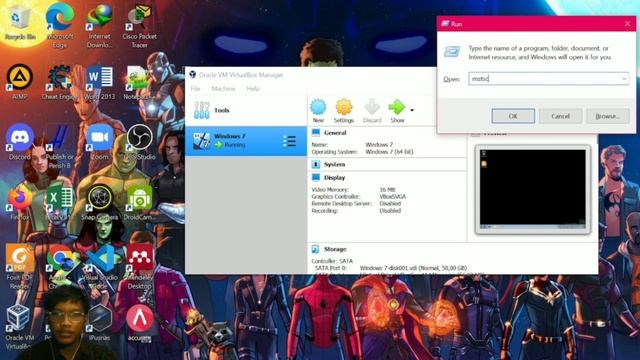Click 'Operating System:' label in General details
This screenshot has width=640, height=360.
[334, 152]
